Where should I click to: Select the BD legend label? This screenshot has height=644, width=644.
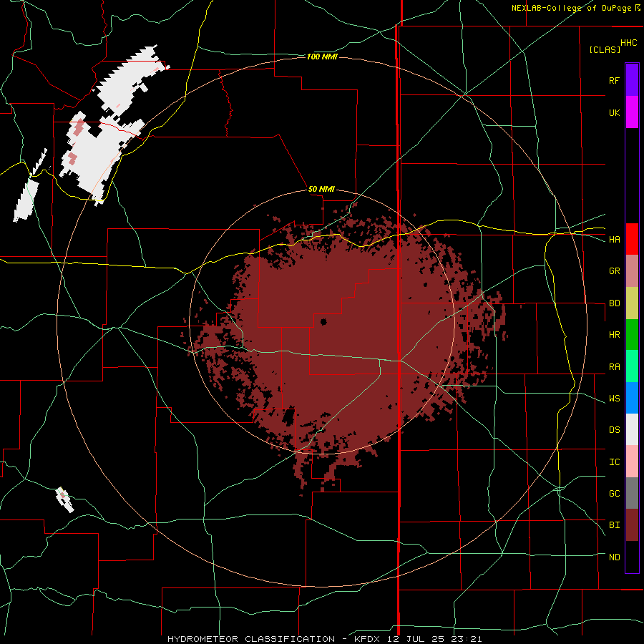pos(614,303)
